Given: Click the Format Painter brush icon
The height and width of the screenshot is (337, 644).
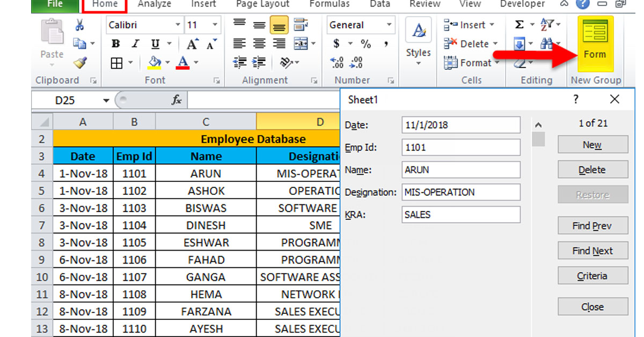Looking at the screenshot, I should [80, 63].
